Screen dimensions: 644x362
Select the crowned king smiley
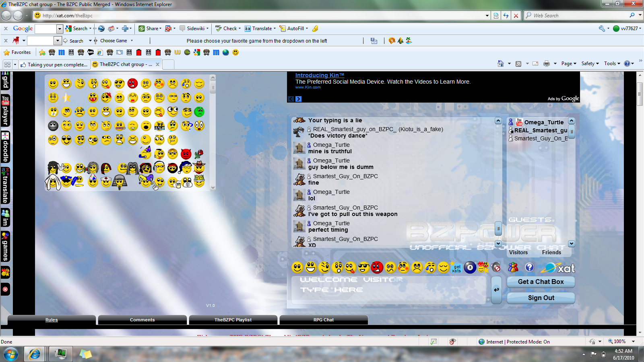point(199,181)
